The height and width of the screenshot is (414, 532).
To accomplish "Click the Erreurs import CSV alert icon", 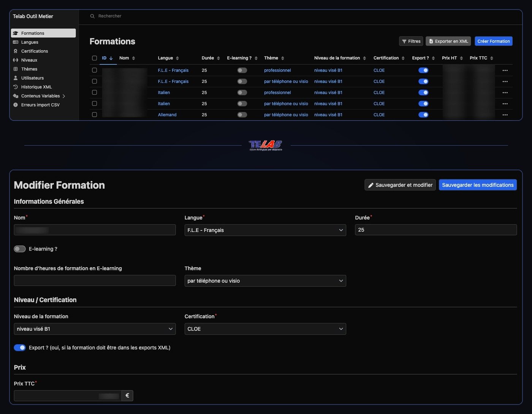I will [16, 105].
